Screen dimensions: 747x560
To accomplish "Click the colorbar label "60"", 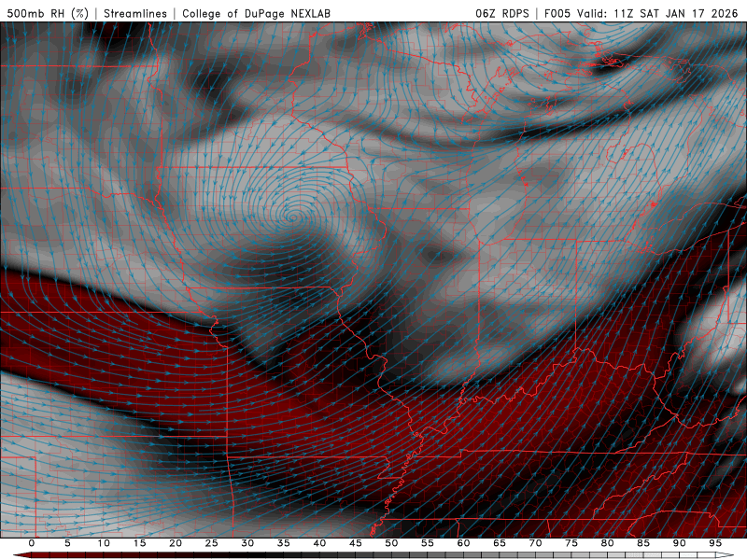I will click(463, 543).
